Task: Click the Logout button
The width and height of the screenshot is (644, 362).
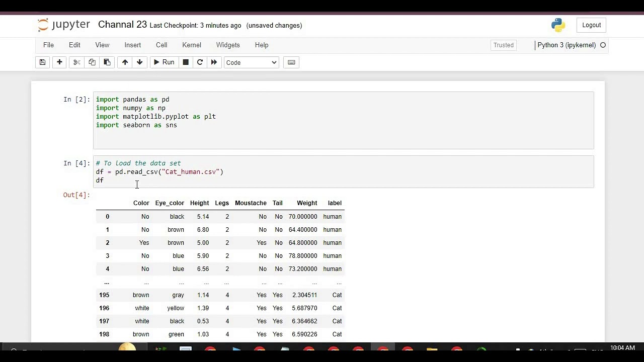Action: pos(592,25)
